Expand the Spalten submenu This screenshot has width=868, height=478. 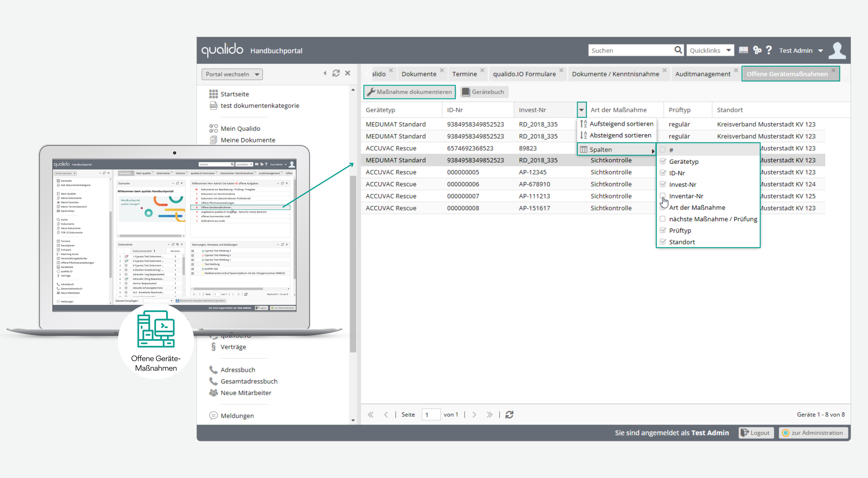tap(617, 150)
